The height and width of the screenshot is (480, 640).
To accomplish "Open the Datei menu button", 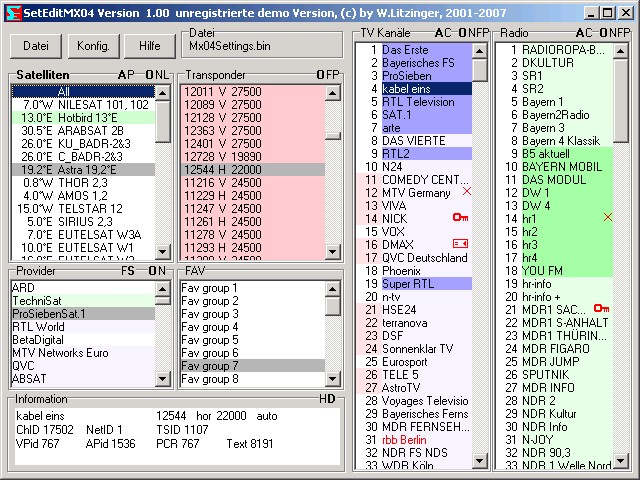I will (x=36, y=46).
